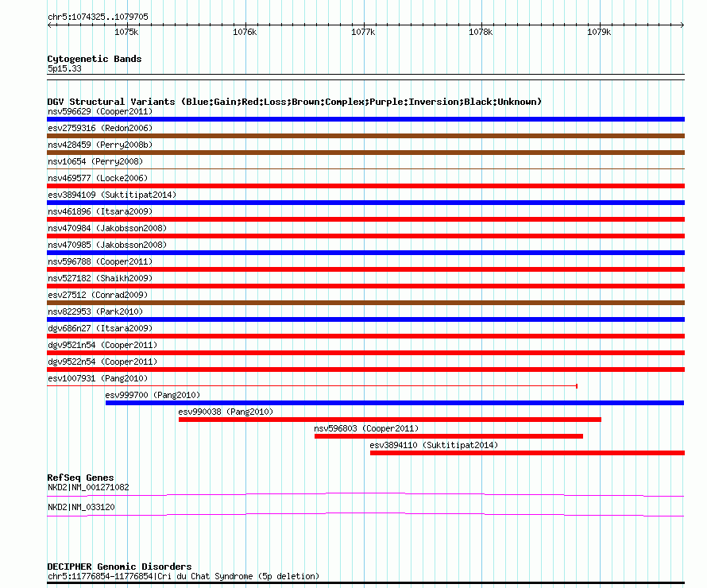
Task: Click the esv27512 (Conrad2009) variant label
Action: pos(99,295)
